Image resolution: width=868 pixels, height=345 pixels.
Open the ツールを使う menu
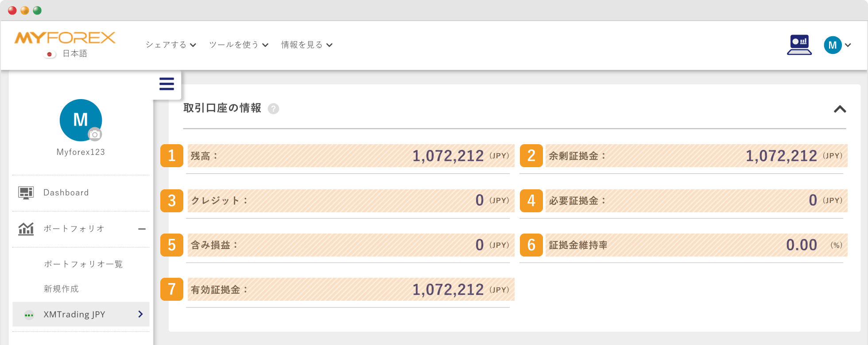[239, 45]
